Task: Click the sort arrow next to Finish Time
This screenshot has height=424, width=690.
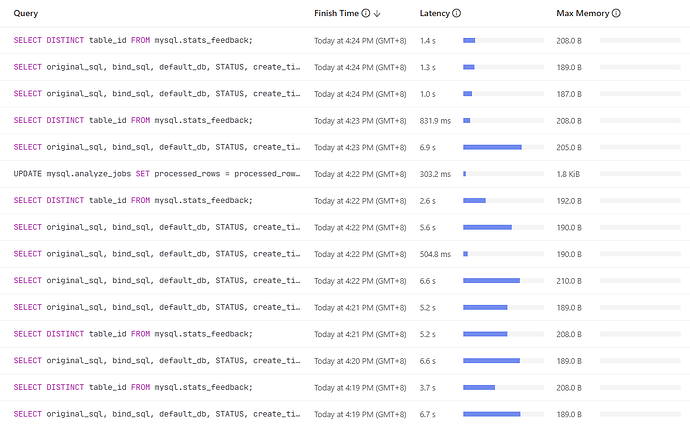Action: 378,14
